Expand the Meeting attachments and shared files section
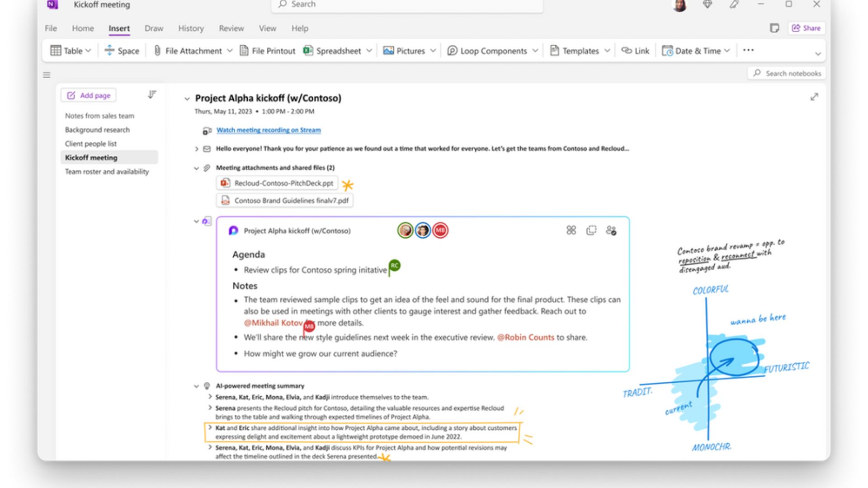 click(197, 168)
